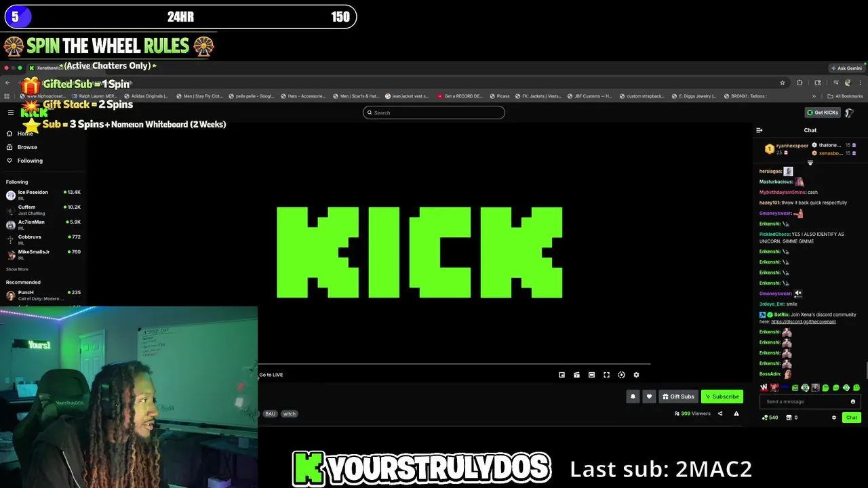Open chat settings gear icon
Screen dimensions: 868x488
[x=834, y=418]
